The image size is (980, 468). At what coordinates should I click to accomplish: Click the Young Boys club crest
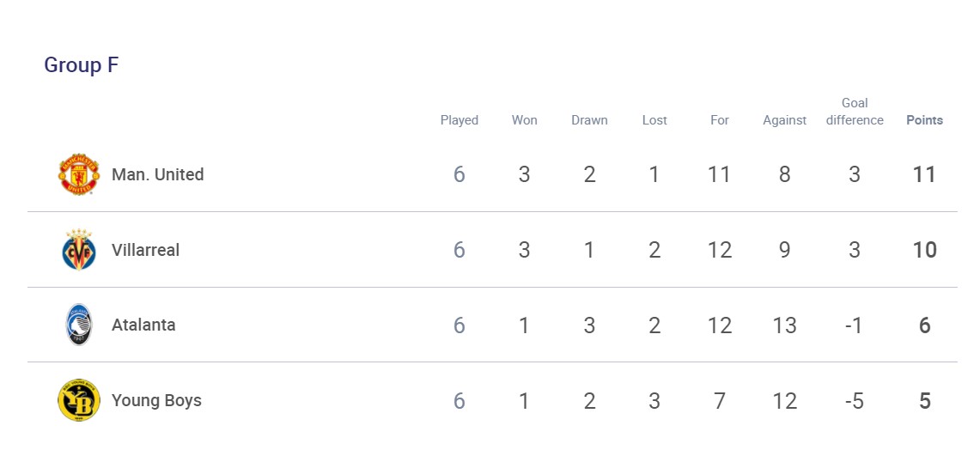click(78, 400)
